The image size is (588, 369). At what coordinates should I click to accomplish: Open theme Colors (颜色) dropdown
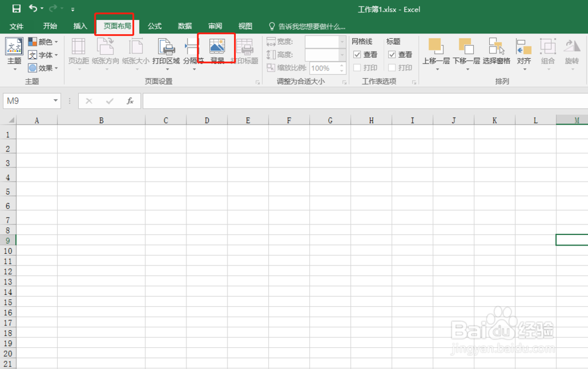pos(43,42)
